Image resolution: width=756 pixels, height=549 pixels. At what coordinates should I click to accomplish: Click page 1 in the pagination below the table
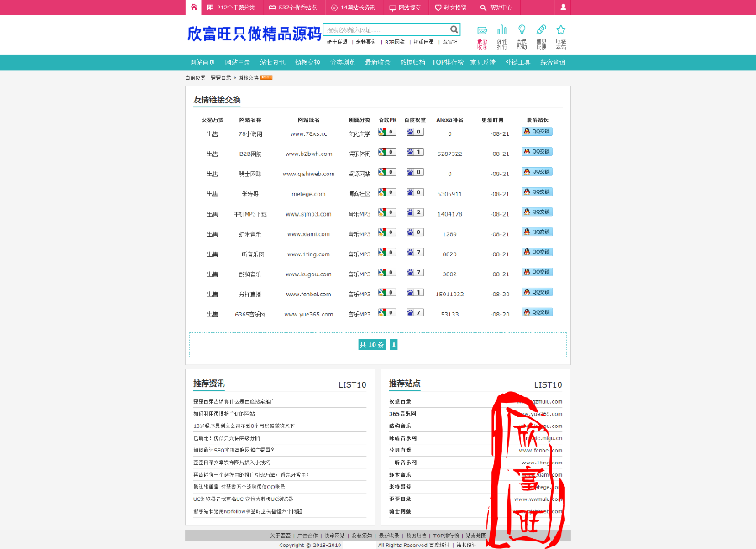393,344
